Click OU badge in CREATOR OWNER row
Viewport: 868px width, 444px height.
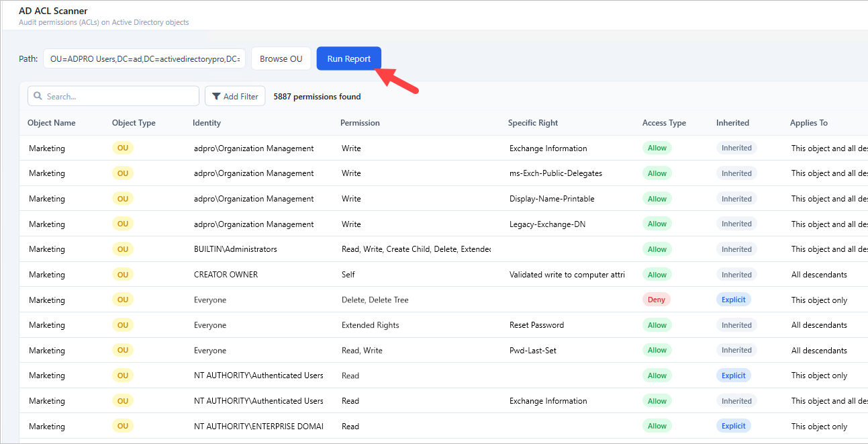point(123,274)
